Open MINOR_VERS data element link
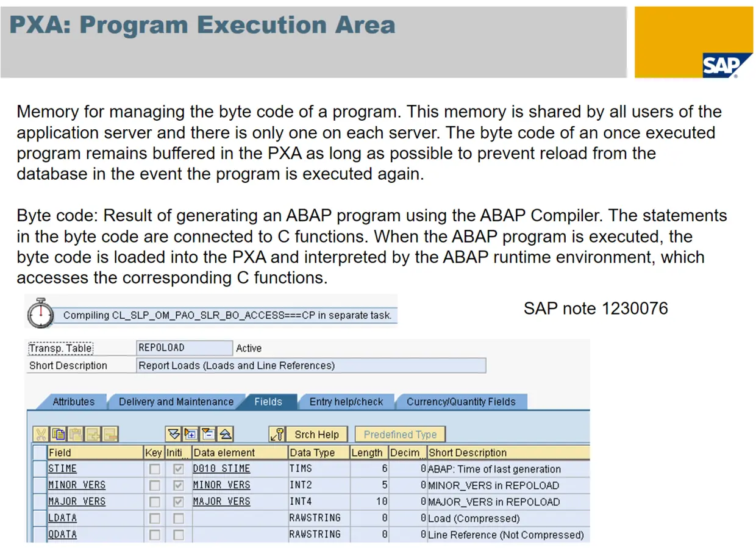Viewport: 756px width, 548px height. point(221,485)
